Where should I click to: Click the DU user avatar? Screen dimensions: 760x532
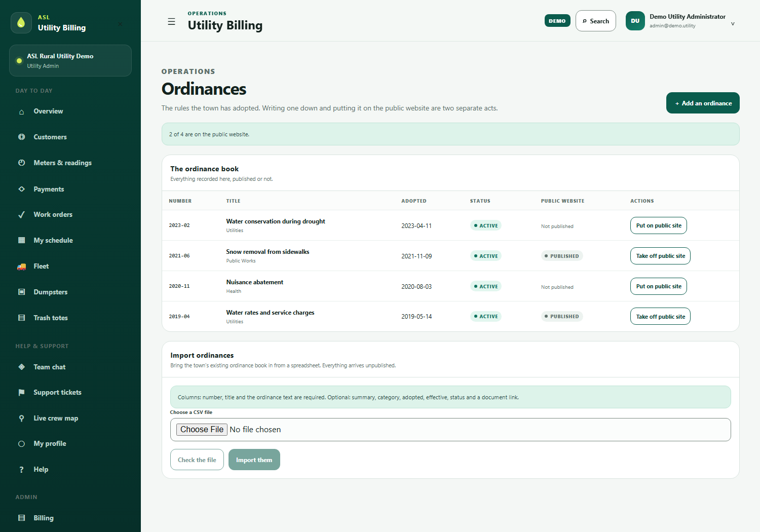[635, 21]
